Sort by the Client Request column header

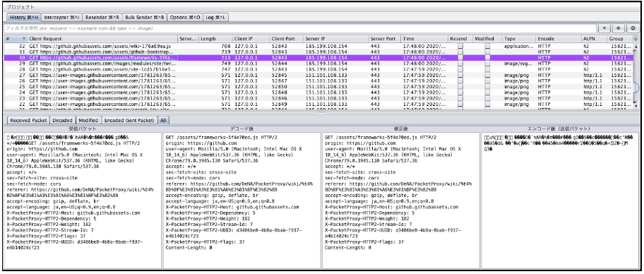[x=102, y=39]
